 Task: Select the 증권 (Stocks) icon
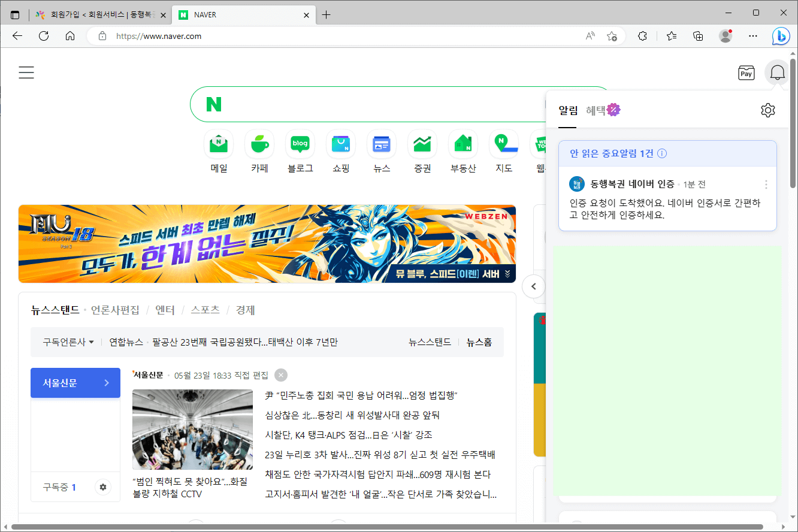(x=422, y=144)
